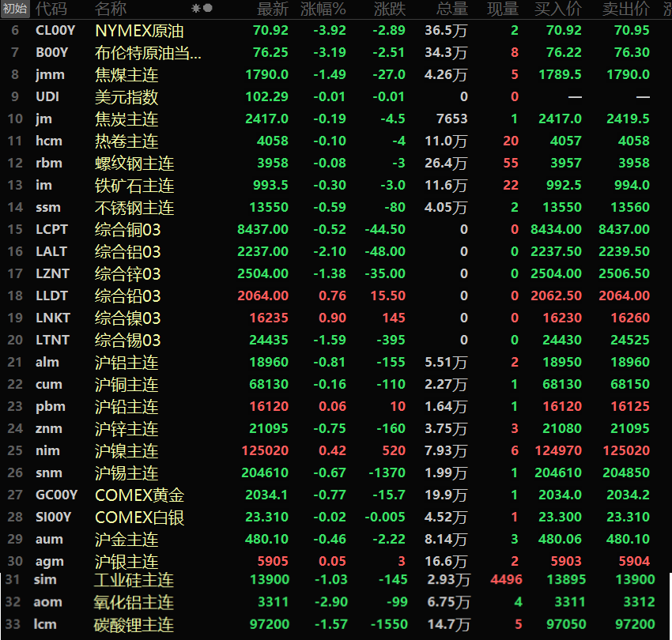Sort instruments by 总量 column

click(453, 9)
